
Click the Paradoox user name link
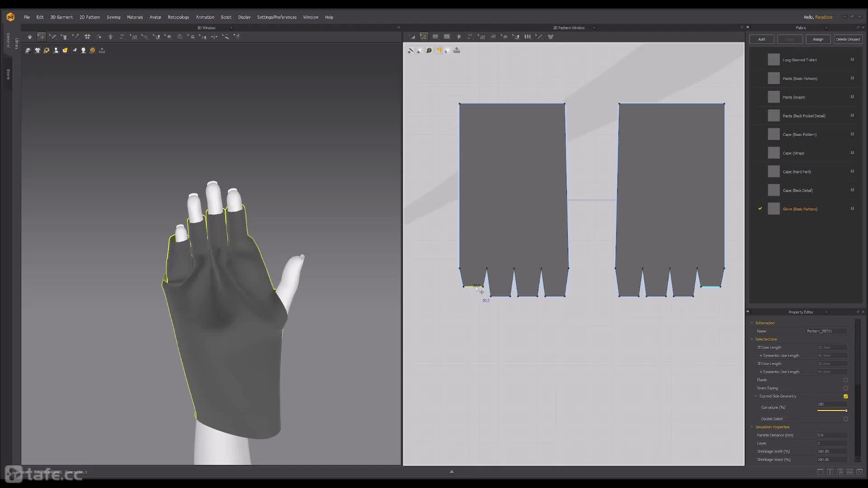pos(824,17)
